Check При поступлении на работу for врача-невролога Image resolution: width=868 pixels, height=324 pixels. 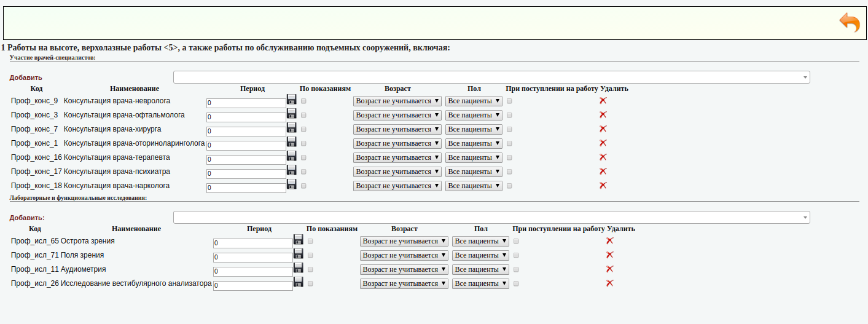coord(509,101)
